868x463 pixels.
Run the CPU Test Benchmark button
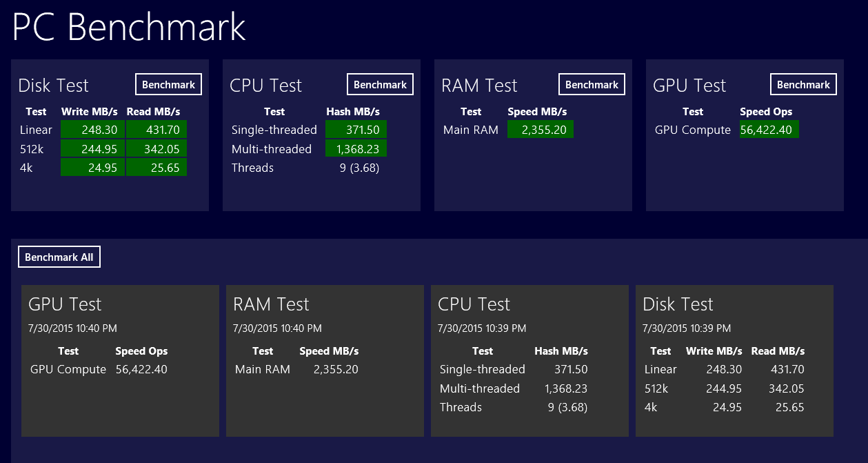(380, 85)
